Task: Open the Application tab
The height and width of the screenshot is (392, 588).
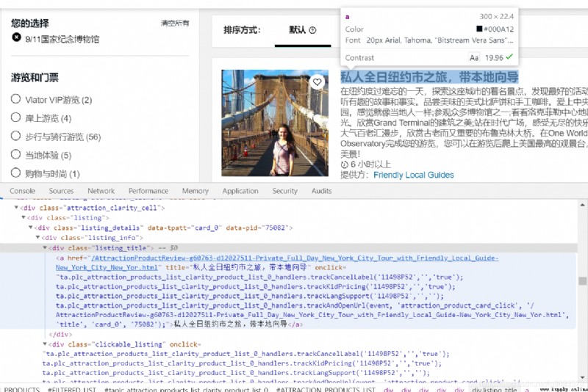Action: point(240,191)
